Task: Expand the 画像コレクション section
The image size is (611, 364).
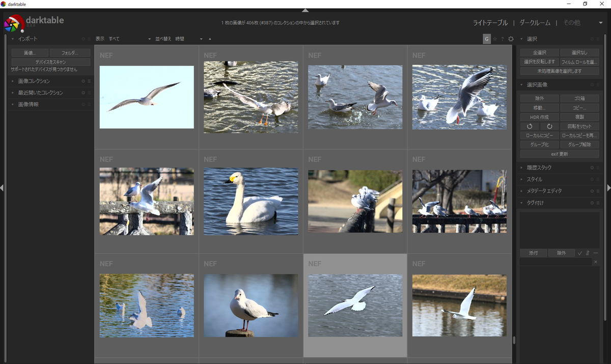Action: point(13,81)
